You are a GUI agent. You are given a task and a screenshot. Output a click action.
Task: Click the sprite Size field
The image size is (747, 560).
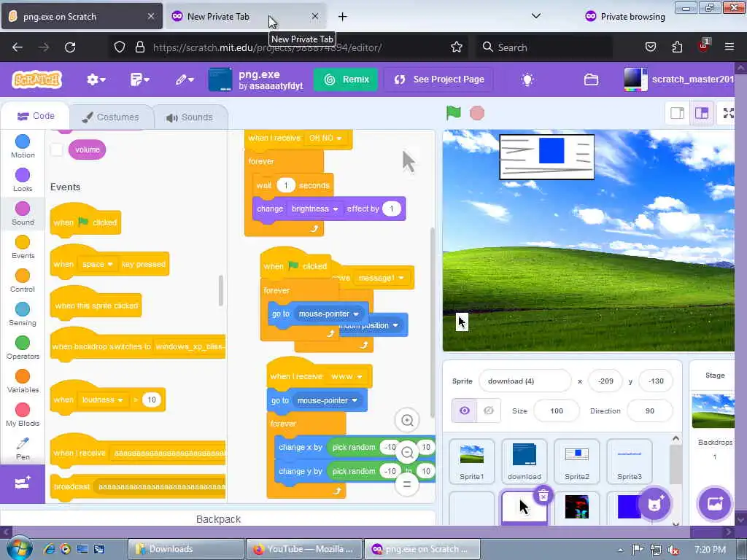557,411
